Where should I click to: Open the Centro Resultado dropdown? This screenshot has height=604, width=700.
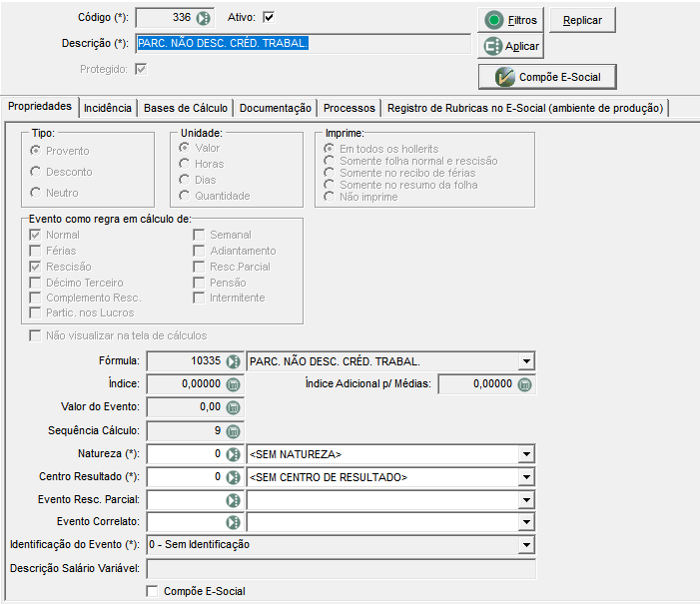pos(526,477)
